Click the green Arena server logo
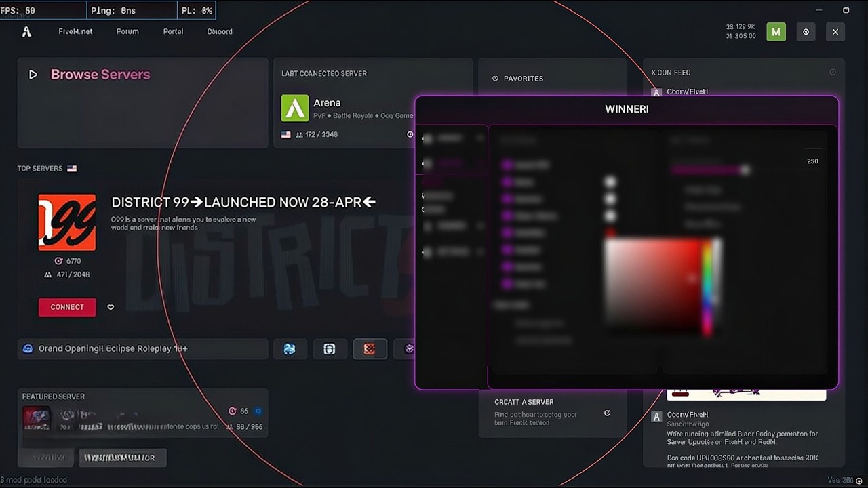Screen dimensions: 868x488 click(x=295, y=108)
